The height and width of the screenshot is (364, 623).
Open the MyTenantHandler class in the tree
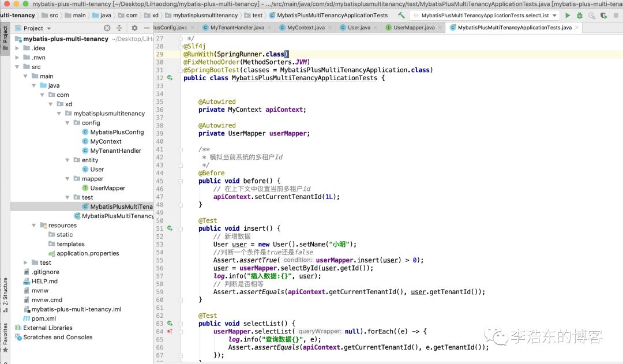coord(115,151)
